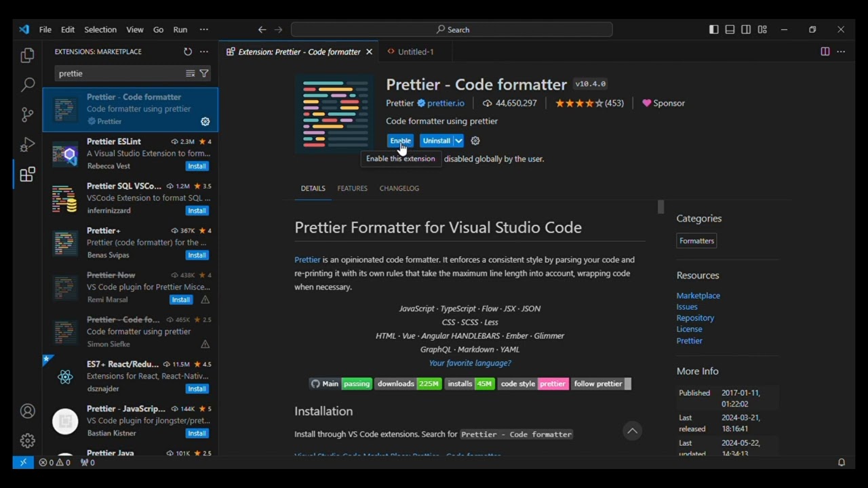
Task: Open the Search view in activity bar
Action: coord(27,85)
